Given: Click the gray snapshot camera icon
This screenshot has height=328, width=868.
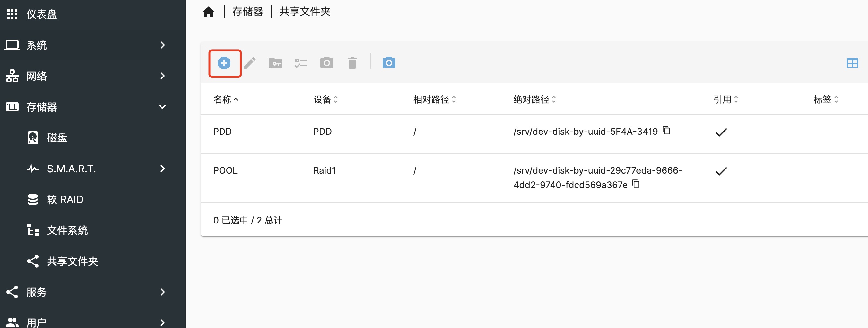Looking at the screenshot, I should [x=326, y=63].
